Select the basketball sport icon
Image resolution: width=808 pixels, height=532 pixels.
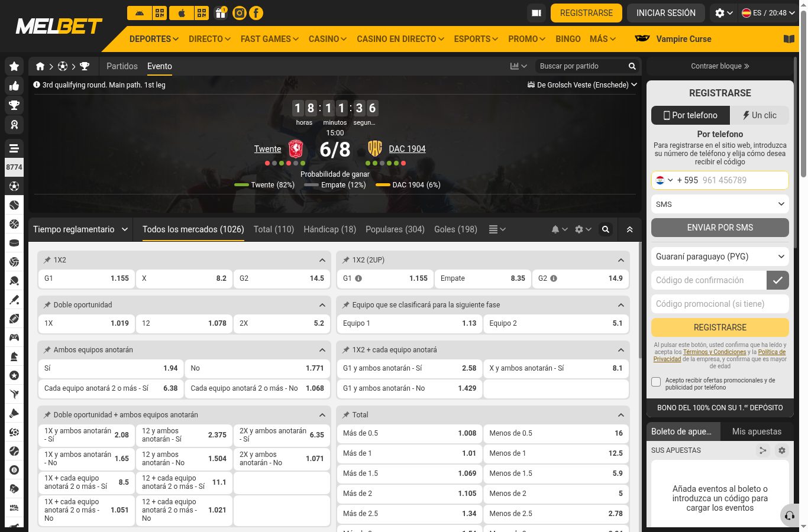click(x=14, y=224)
